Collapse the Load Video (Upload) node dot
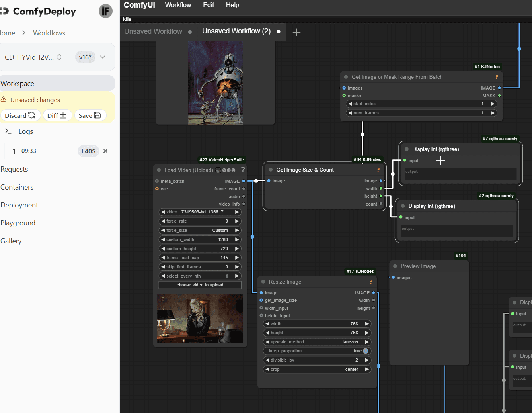The image size is (532, 413). pyautogui.click(x=159, y=170)
